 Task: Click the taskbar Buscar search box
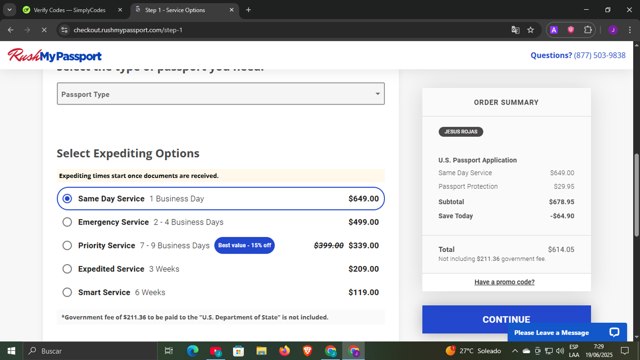(x=90, y=351)
